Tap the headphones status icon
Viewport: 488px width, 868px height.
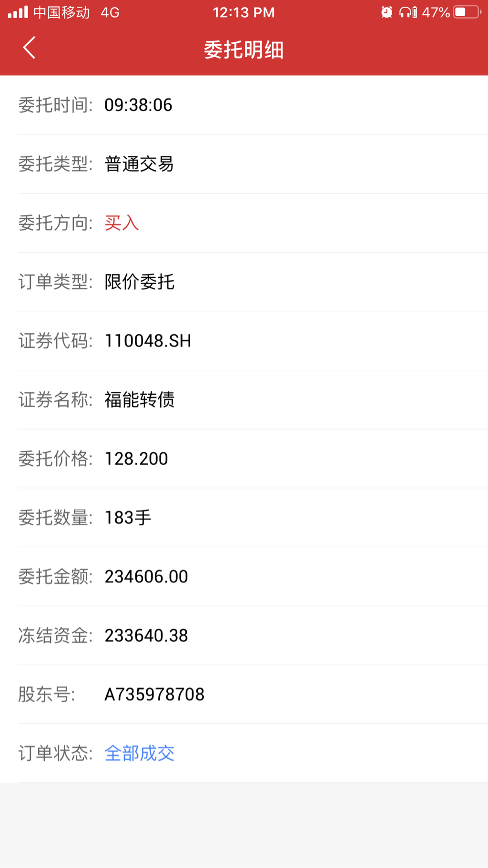[x=408, y=12]
